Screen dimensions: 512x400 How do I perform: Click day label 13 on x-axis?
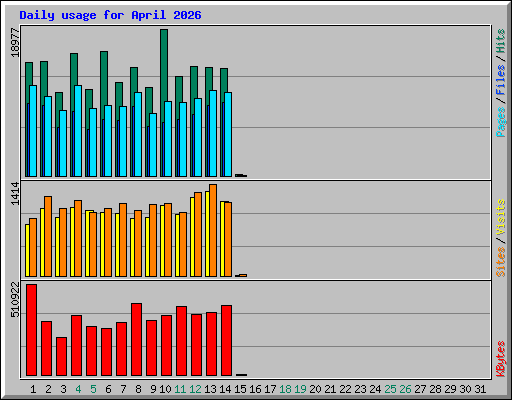tap(210, 389)
